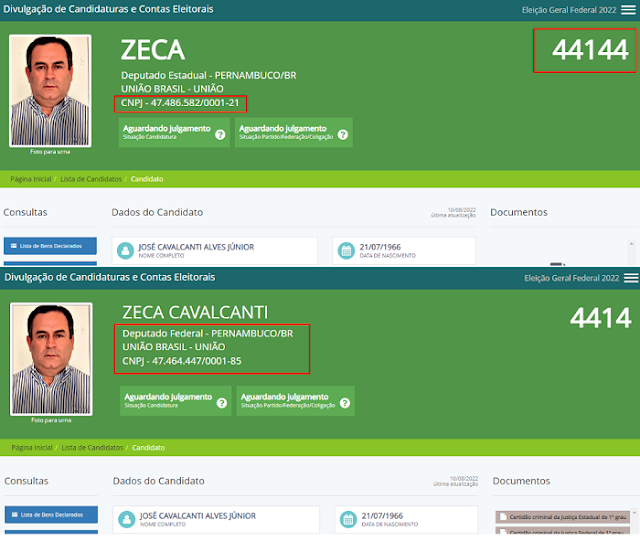
Task: Click última atualização date on ZECA 44144 page
Action: tap(462, 209)
